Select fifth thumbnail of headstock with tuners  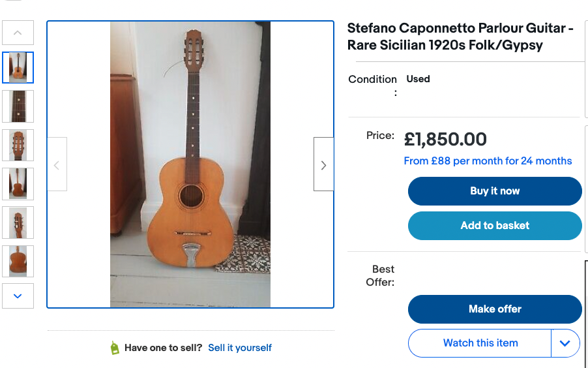[18, 222]
